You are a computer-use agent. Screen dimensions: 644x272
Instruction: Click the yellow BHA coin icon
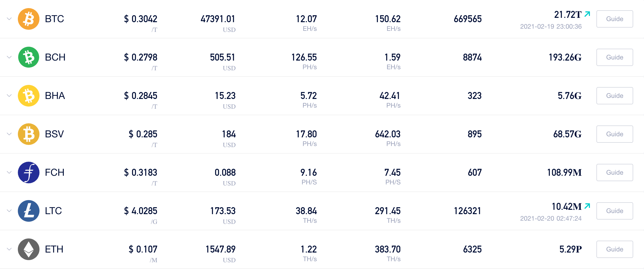29,96
